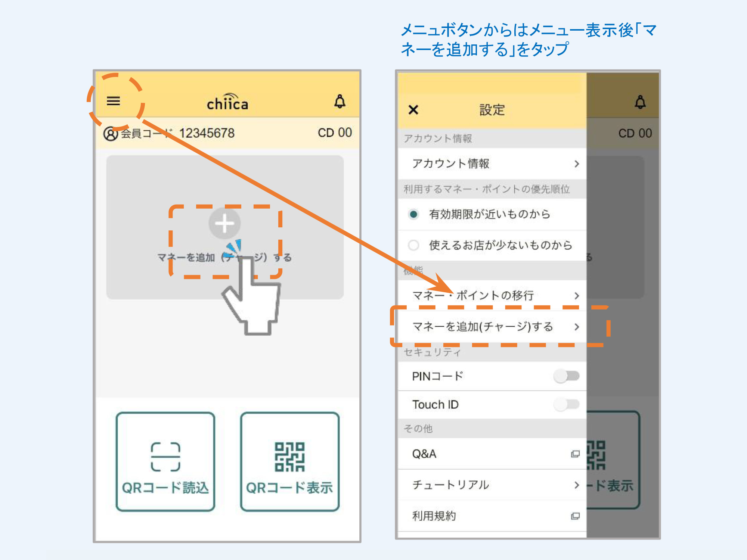Select 使えるお店が少ないものから radio option
The width and height of the screenshot is (747, 560).
pos(413,245)
